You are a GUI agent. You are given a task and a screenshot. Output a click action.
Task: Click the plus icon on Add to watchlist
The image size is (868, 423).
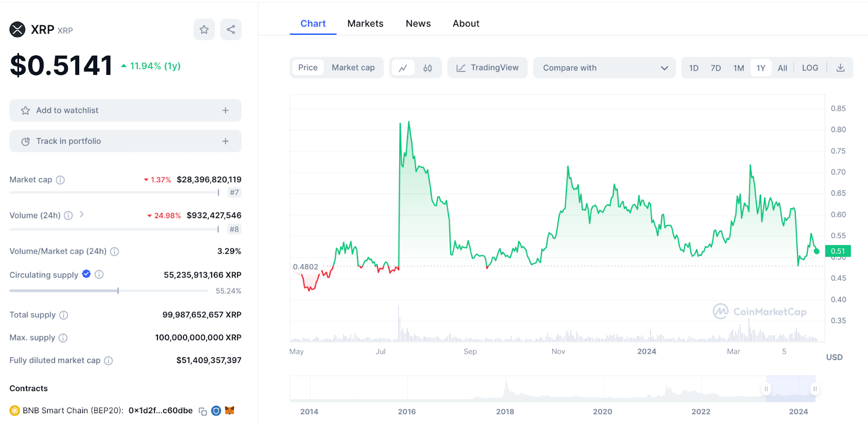[x=225, y=111]
